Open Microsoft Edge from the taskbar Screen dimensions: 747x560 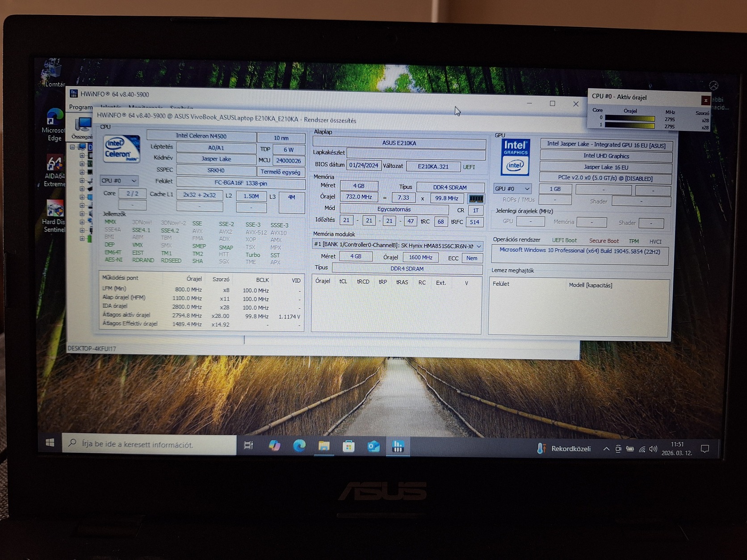tap(299, 445)
